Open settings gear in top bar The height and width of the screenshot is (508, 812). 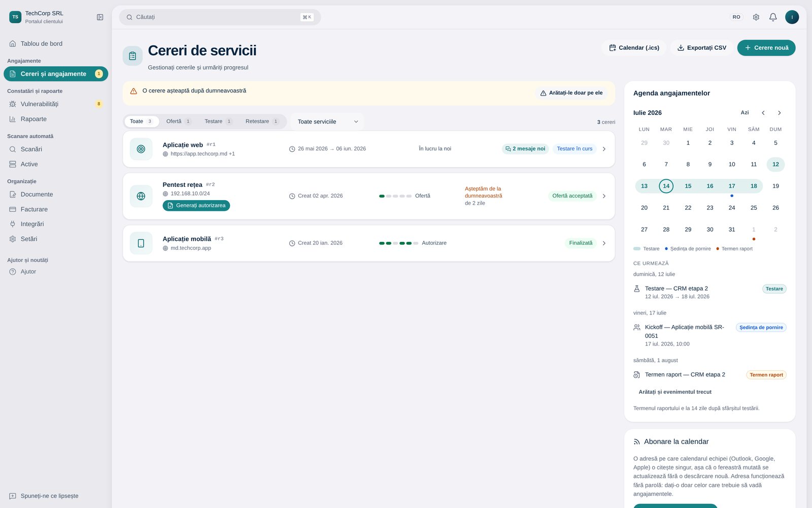pos(756,17)
